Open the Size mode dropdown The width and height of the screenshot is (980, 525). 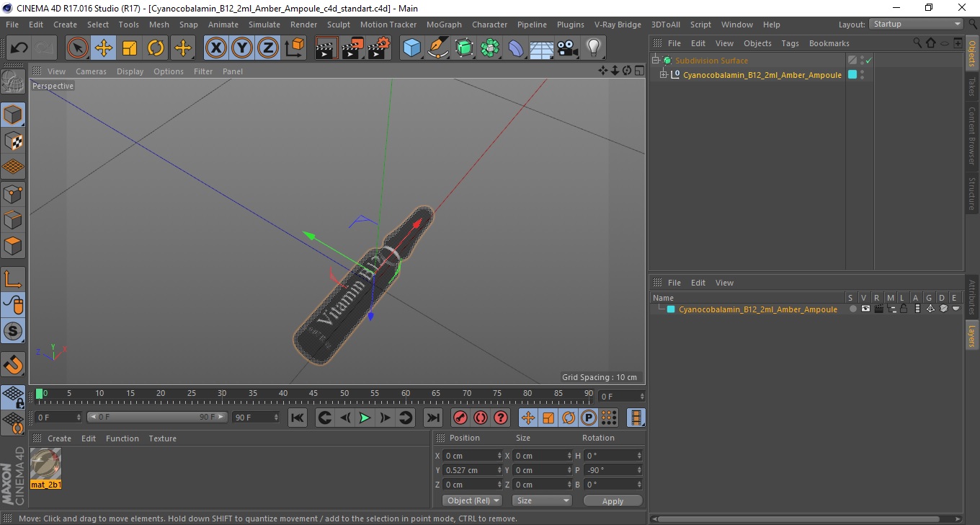(x=542, y=500)
